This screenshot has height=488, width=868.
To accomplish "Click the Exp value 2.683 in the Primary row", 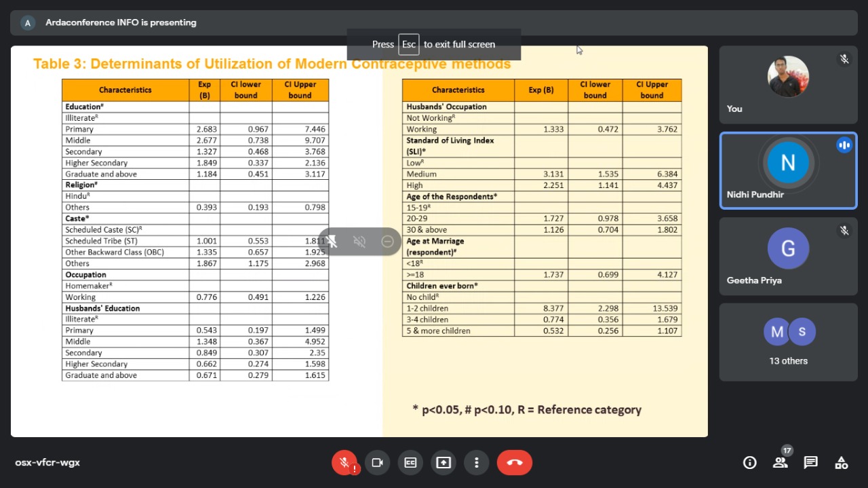I will pyautogui.click(x=207, y=129).
